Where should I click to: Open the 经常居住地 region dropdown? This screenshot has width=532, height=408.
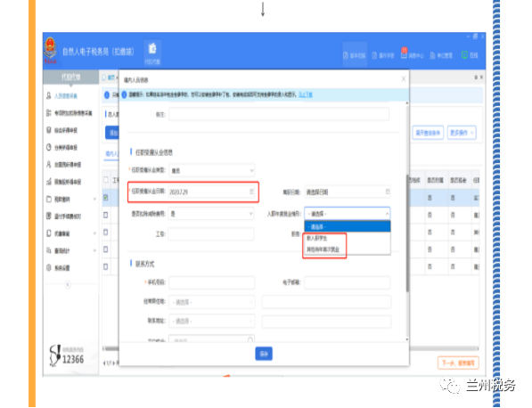pos(212,302)
